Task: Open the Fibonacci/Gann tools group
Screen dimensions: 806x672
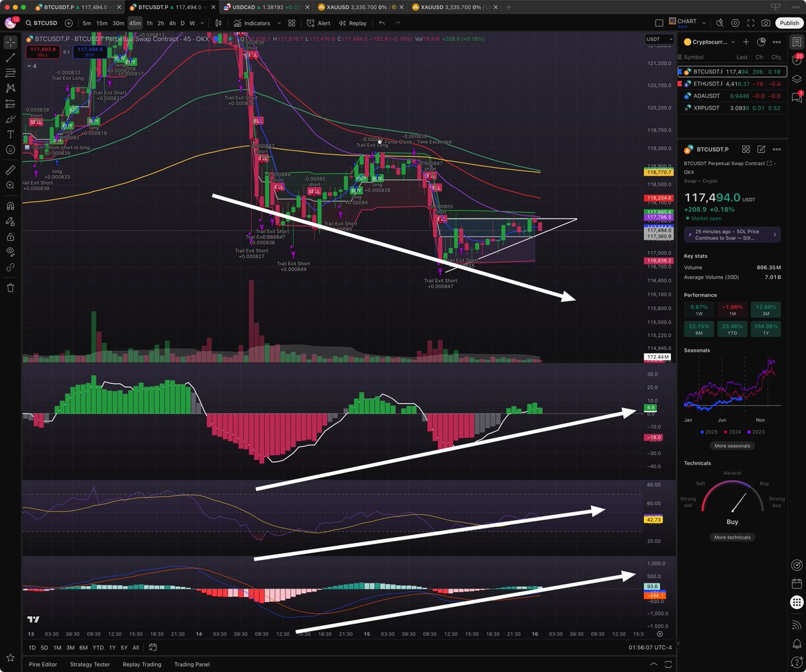Action: [11, 73]
